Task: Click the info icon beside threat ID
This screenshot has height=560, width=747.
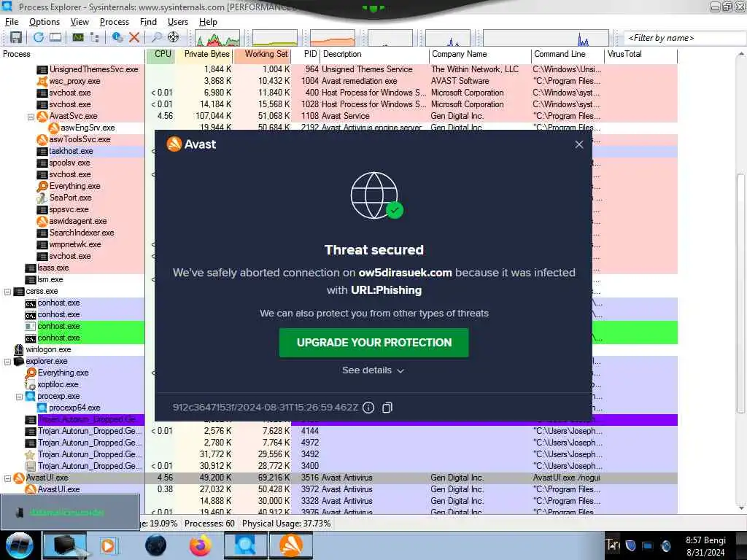Action: tap(368, 408)
